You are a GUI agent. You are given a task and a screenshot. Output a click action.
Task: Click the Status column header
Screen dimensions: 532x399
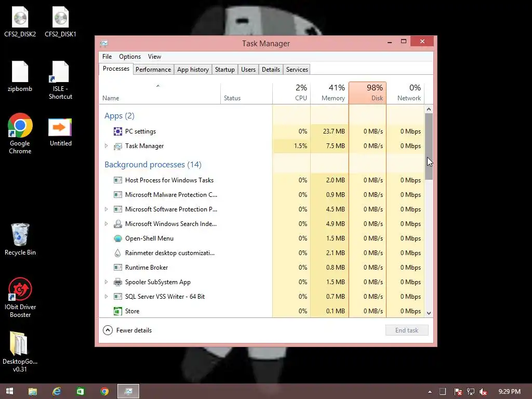tap(246, 92)
